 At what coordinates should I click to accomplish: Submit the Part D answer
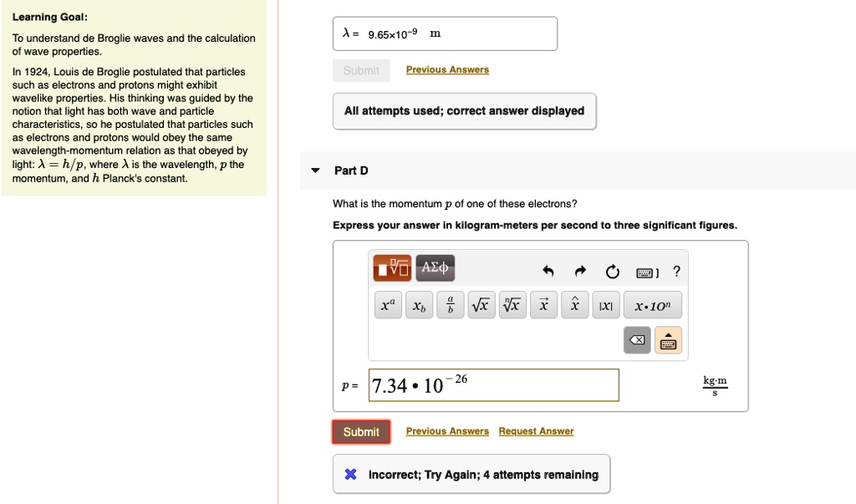[361, 432]
